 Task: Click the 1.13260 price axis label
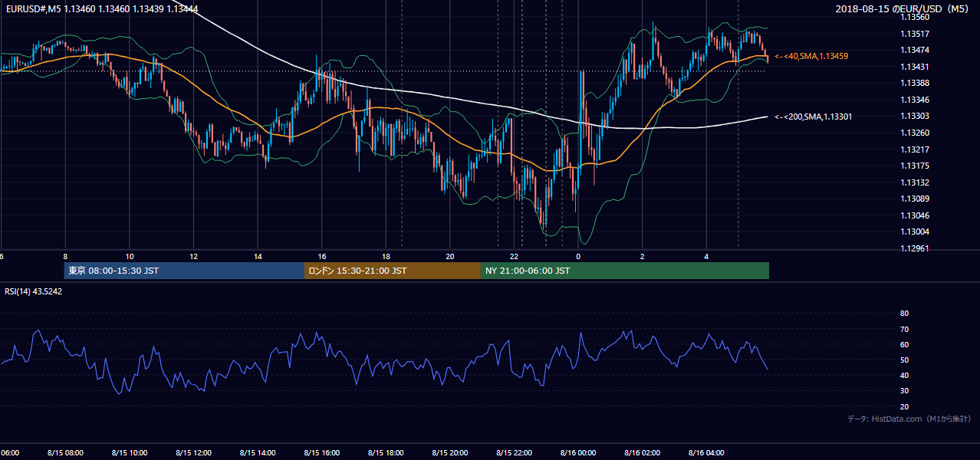915,133
